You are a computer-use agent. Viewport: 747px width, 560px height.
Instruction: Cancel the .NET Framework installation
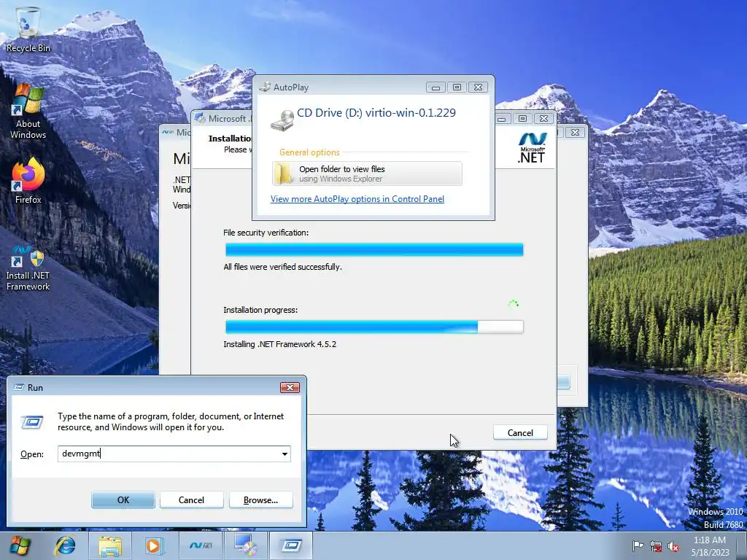(520, 432)
